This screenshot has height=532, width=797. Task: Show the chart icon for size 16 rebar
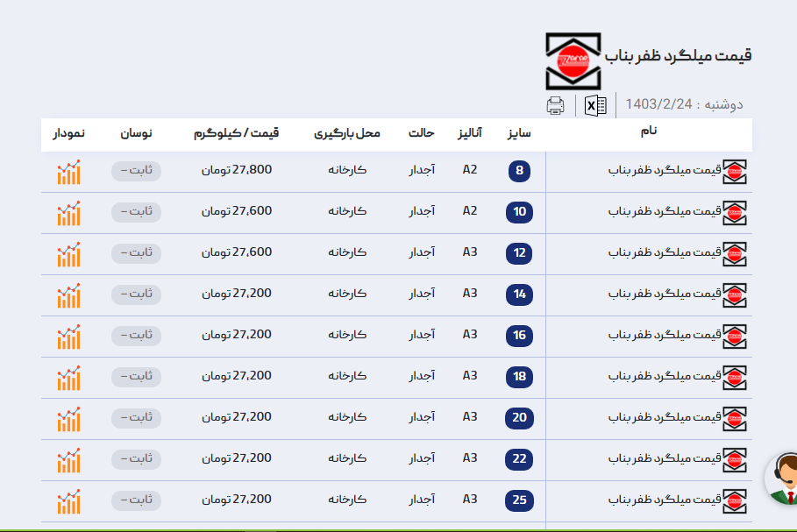68,337
